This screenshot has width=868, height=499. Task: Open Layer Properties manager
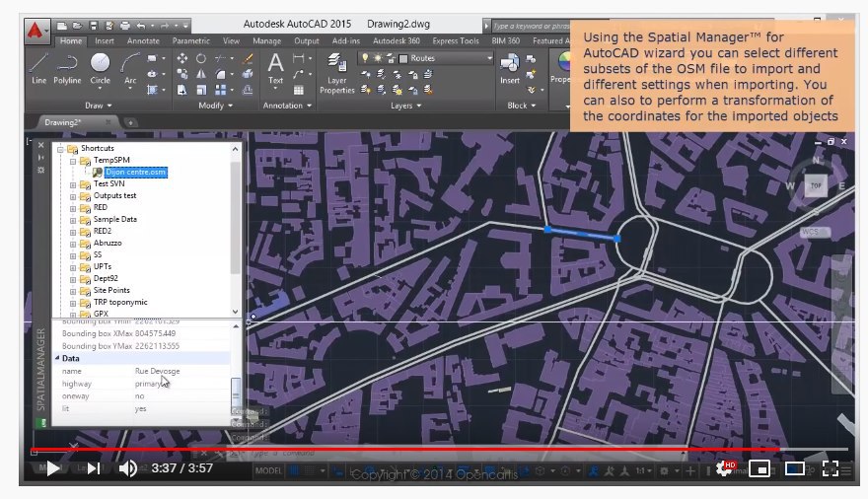click(336, 74)
